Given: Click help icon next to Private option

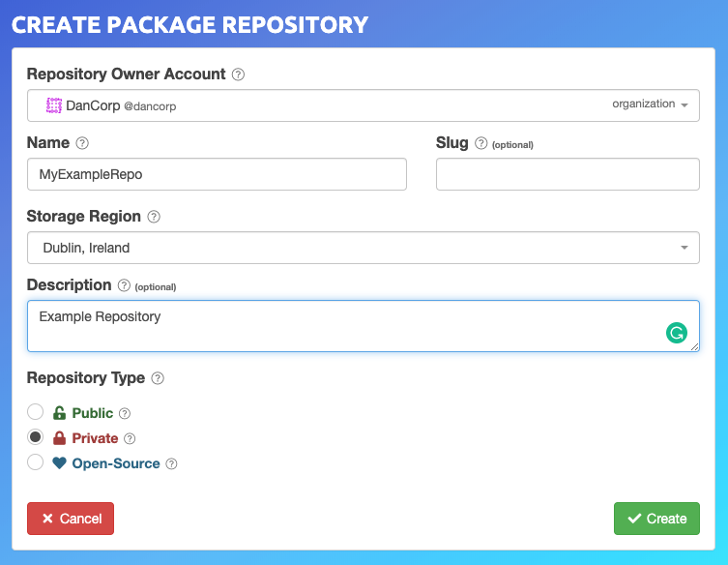Looking at the screenshot, I should (130, 438).
